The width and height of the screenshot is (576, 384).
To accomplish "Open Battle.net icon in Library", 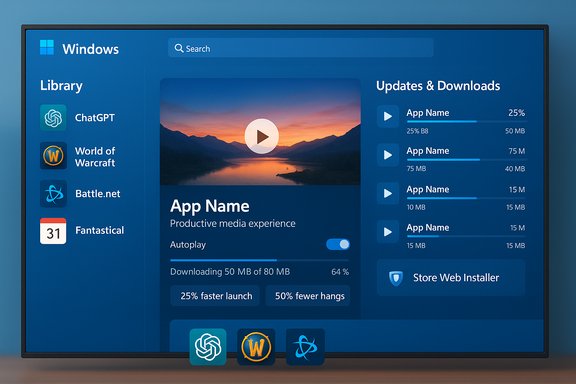I will pyautogui.click(x=53, y=194).
